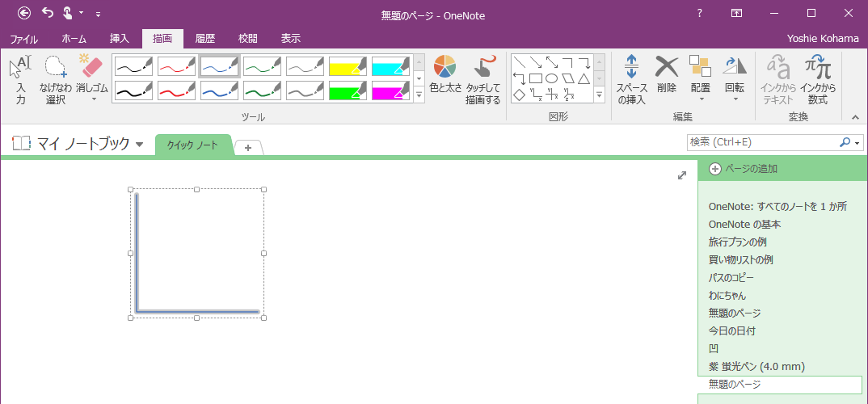Switch to the 履歴 tab
The image size is (868, 404).
(x=204, y=39)
